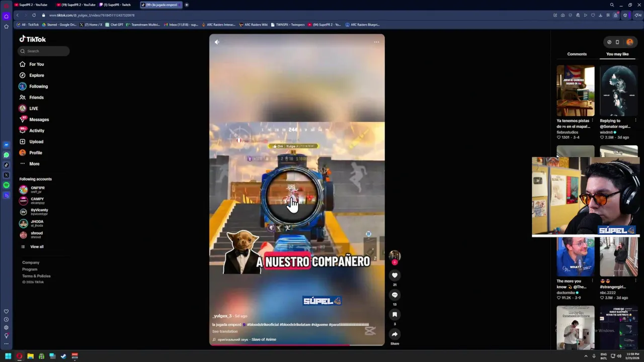Image resolution: width=644 pixels, height=362 pixels.
Task: Open the For You feed
Action: pos(32,64)
